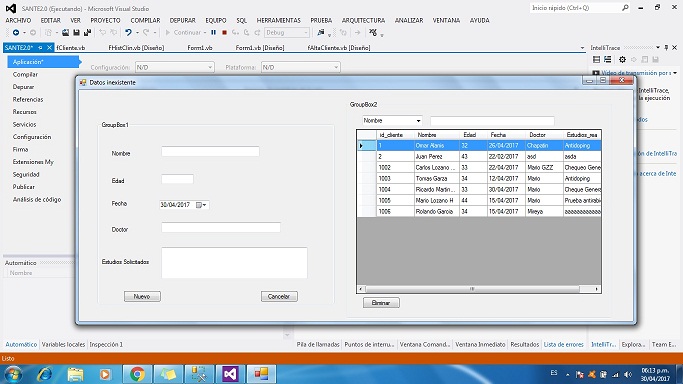Viewport: 683px width, 384px height.
Task: Switch to the fCliente.vb tab
Action: point(71,48)
